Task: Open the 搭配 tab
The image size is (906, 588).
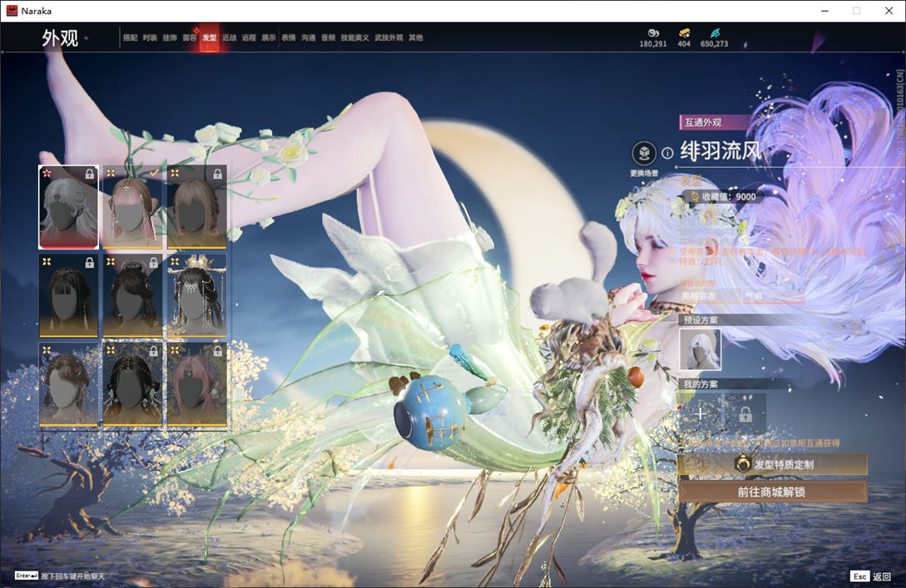Action: 130,37
